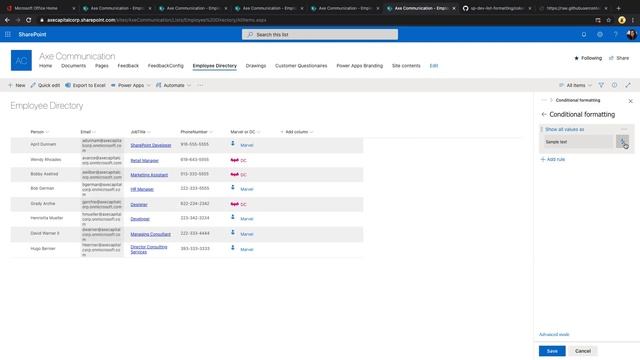The height and width of the screenshot is (360, 640).
Task: Switch to the GitHub browser tab
Action: [497, 8]
